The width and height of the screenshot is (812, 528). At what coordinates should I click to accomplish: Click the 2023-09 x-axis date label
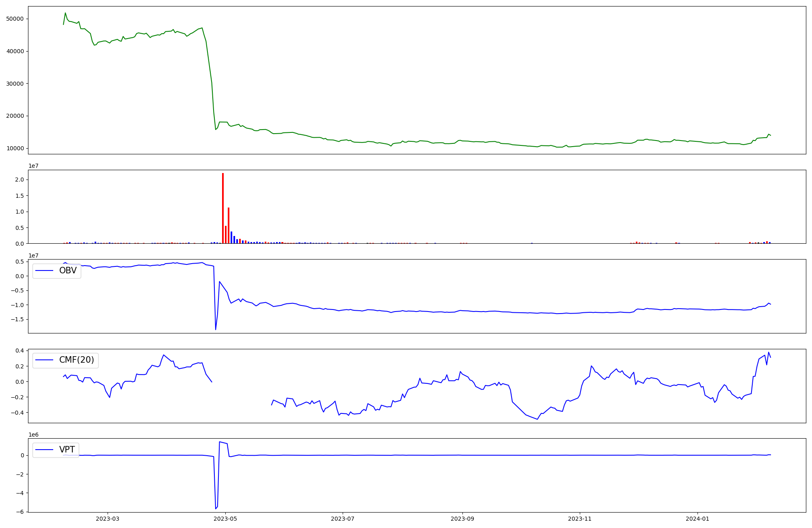pyautogui.click(x=462, y=519)
